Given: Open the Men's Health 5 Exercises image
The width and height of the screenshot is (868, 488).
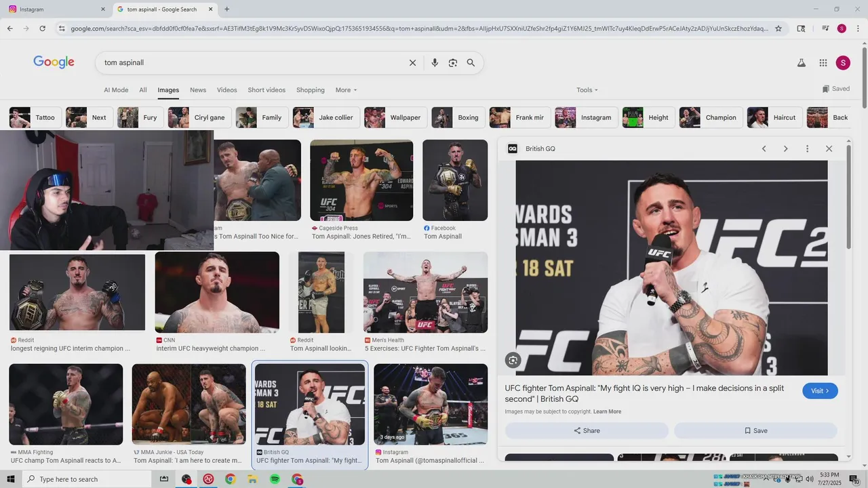Looking at the screenshot, I should (x=425, y=292).
